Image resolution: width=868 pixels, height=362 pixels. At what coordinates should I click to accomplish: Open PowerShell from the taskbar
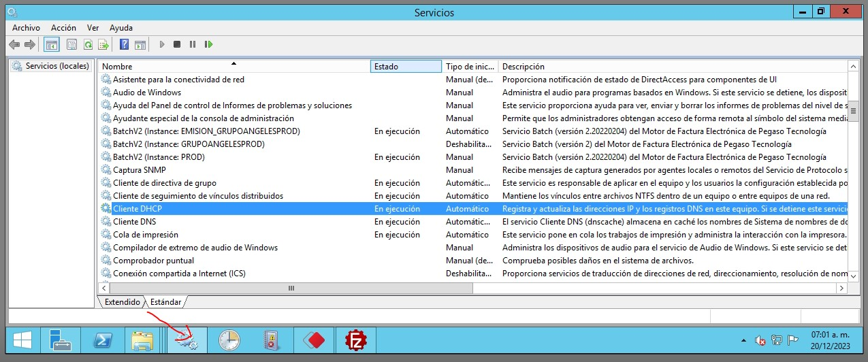click(x=102, y=340)
